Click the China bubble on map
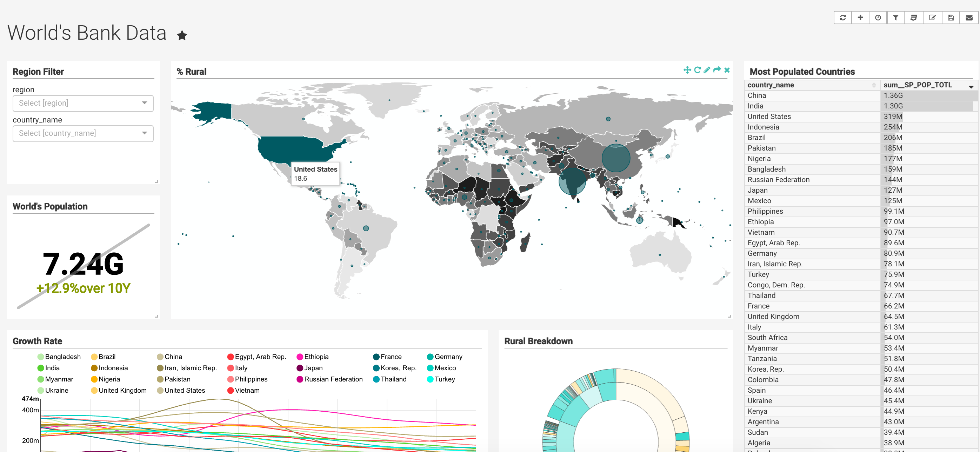This screenshot has height=452, width=980. [615, 158]
